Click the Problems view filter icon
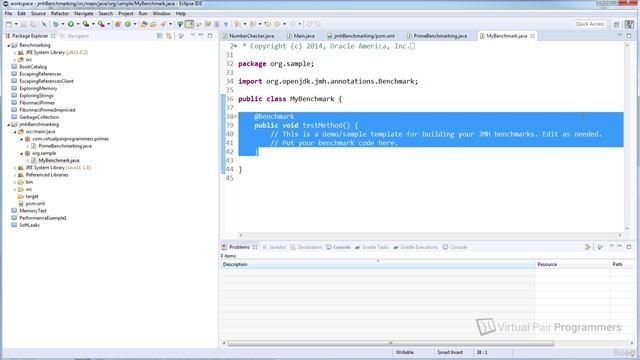Viewport: 640px width, 360px height. pyautogui.click(x=587, y=247)
